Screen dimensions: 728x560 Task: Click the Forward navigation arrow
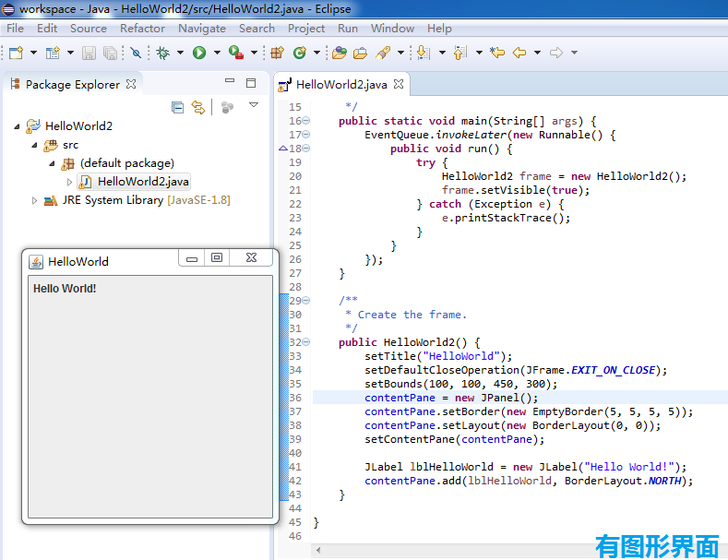pyautogui.click(x=556, y=53)
